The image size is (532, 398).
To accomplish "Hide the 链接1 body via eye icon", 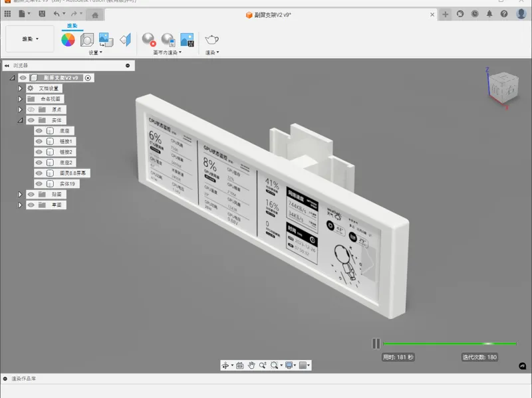I will (39, 142).
